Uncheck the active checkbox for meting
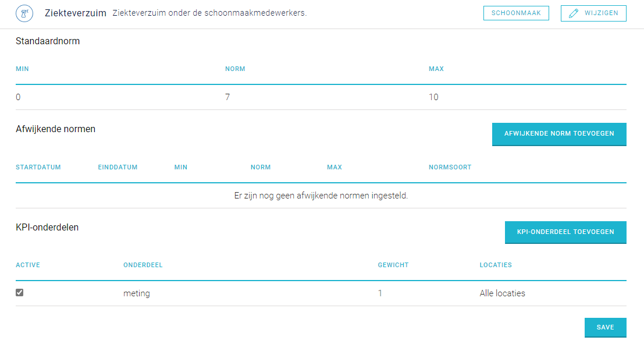Screen dimensions: 644x351 [x=19, y=292]
